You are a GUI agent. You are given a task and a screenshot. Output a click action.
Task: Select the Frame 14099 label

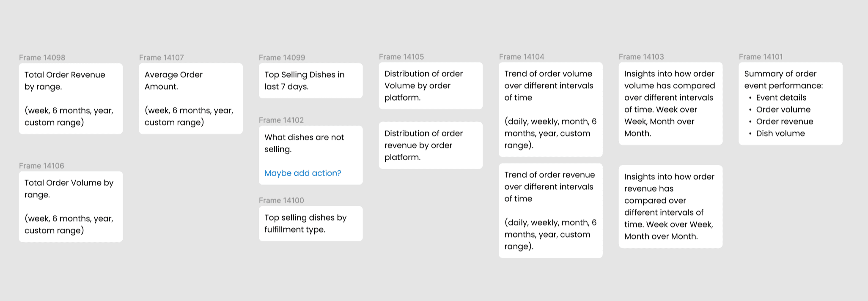click(x=282, y=57)
